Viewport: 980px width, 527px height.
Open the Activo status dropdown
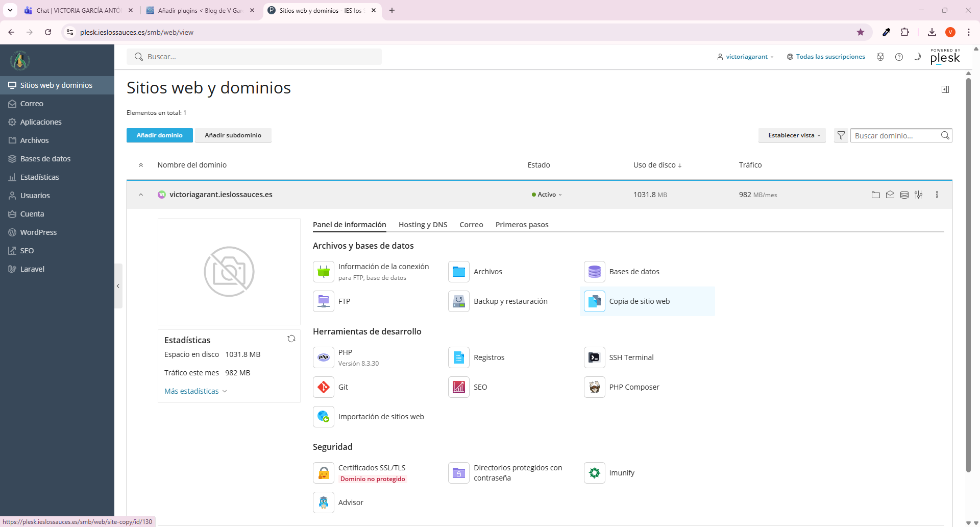(x=547, y=195)
